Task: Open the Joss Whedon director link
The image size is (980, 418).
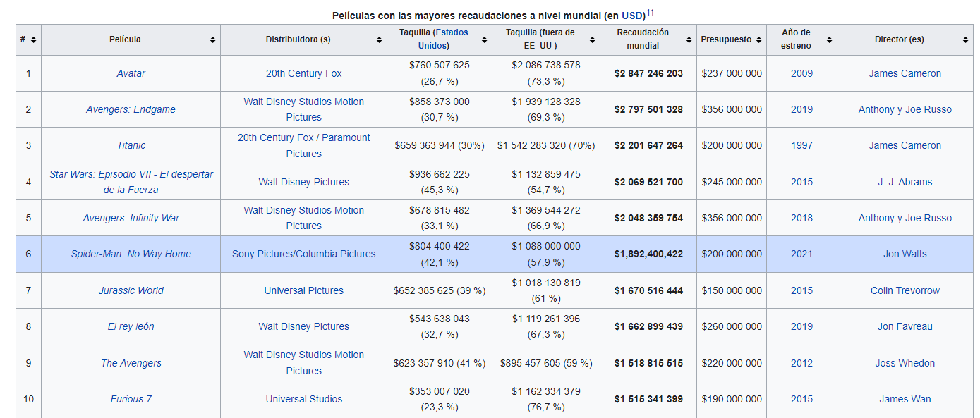Action: [905, 363]
